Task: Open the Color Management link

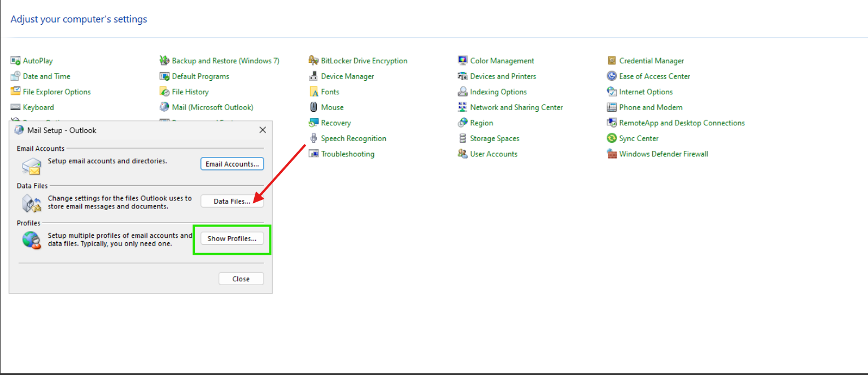Action: 503,60
